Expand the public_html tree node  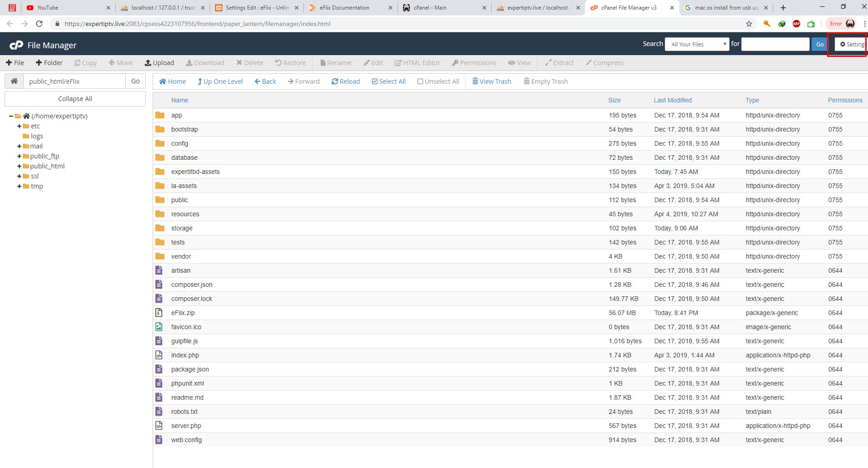click(x=19, y=166)
